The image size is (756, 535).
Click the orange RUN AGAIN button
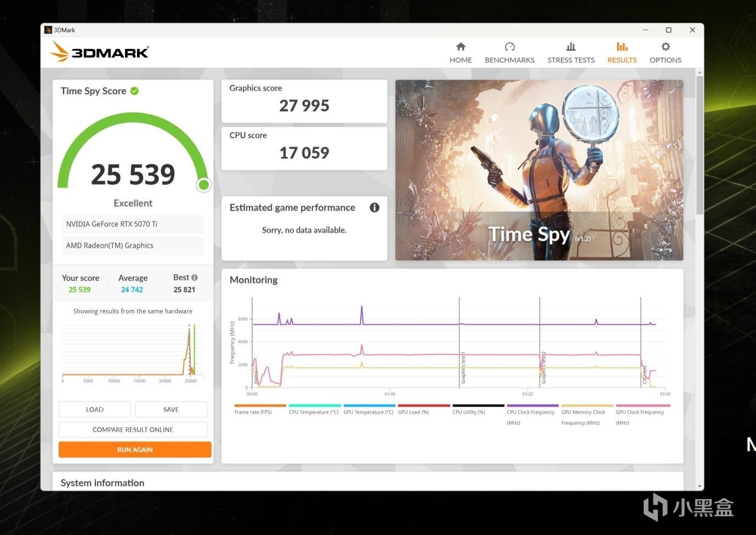coord(135,449)
